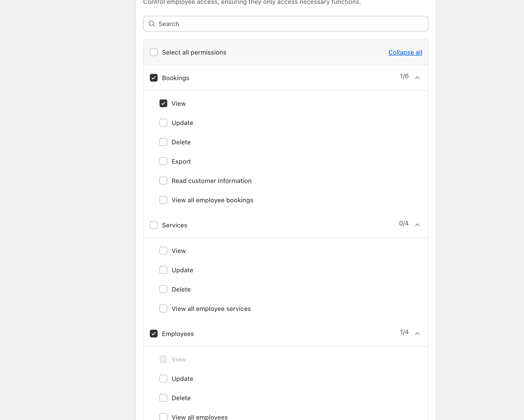The width and height of the screenshot is (524, 420).
Task: Check Select all permissions box
Action: click(x=154, y=52)
